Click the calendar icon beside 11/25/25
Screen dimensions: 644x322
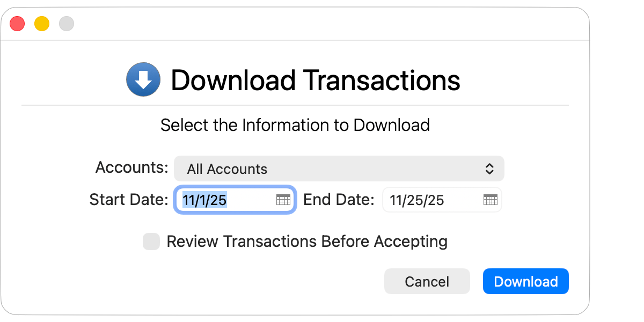[489, 200]
